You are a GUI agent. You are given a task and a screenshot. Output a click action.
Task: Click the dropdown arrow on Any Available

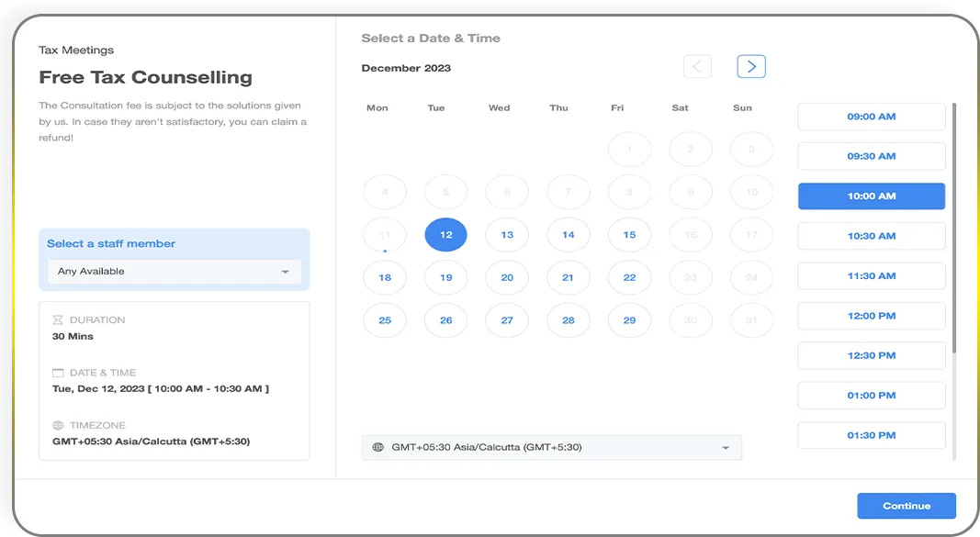(x=285, y=272)
